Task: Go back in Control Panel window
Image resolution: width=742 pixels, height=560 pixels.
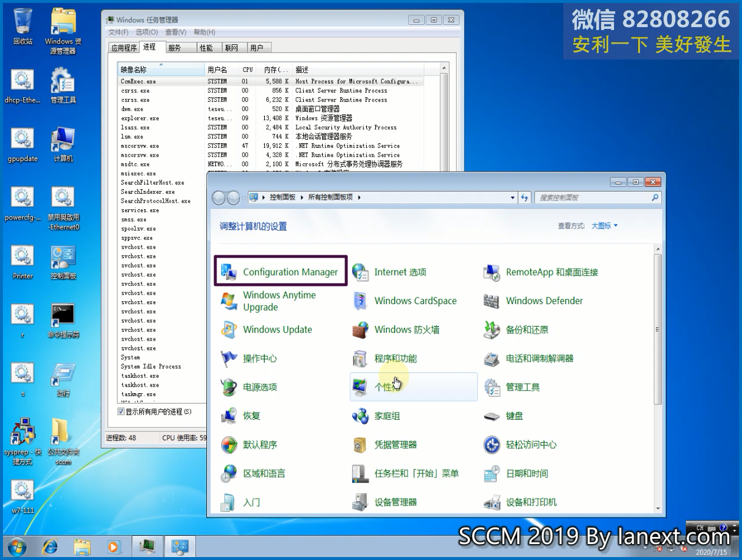Action: pos(219,198)
